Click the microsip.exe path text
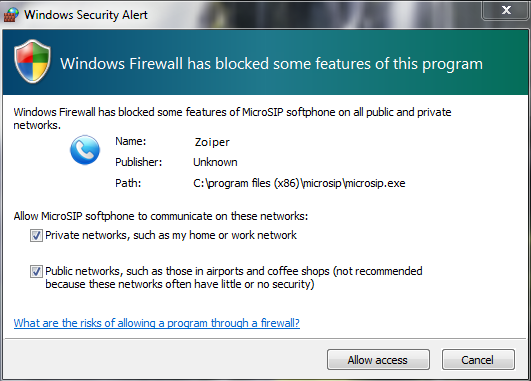This screenshot has width=531, height=381. tap(299, 183)
